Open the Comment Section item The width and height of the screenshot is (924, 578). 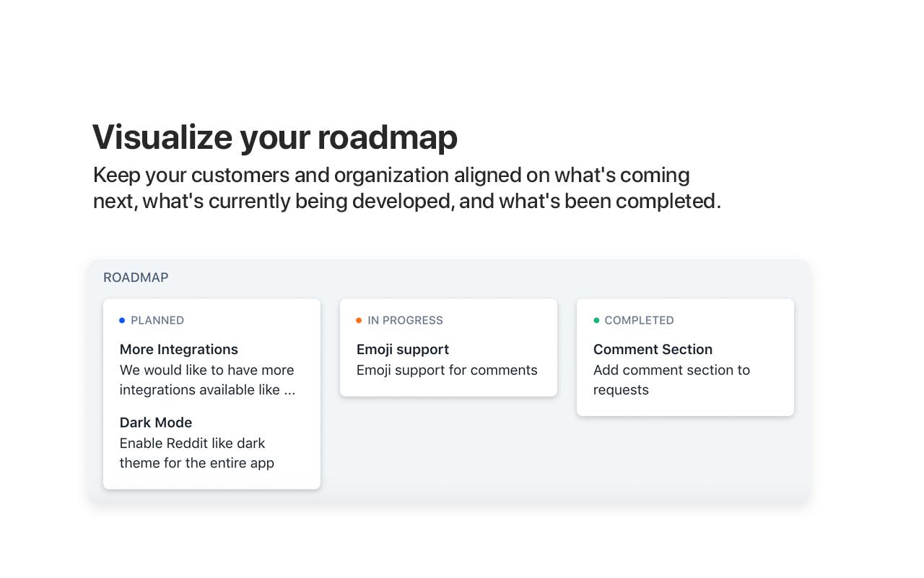click(x=653, y=349)
